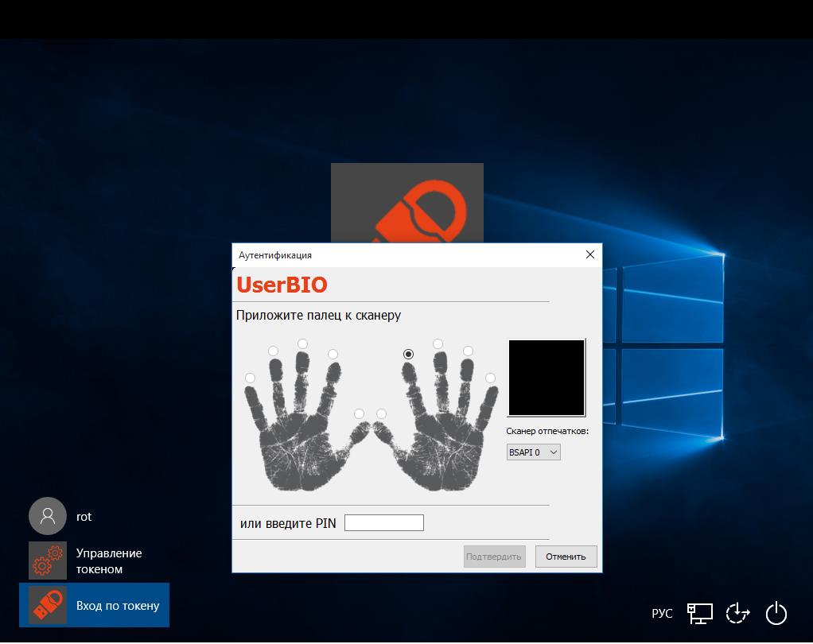Select the right-hand middle finger radio button
813x644 pixels.
point(438,344)
